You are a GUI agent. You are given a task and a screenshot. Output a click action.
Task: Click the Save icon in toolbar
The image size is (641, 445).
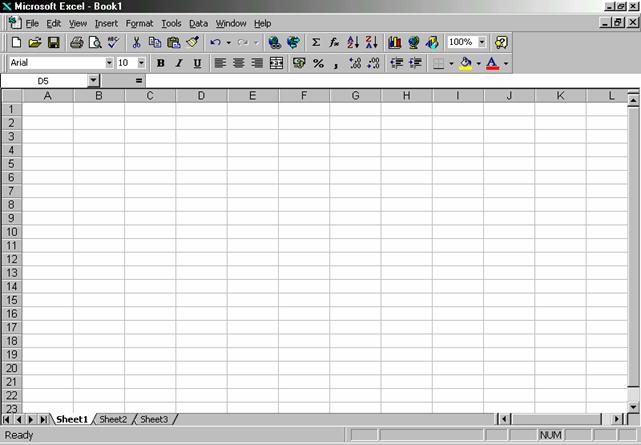53,43
